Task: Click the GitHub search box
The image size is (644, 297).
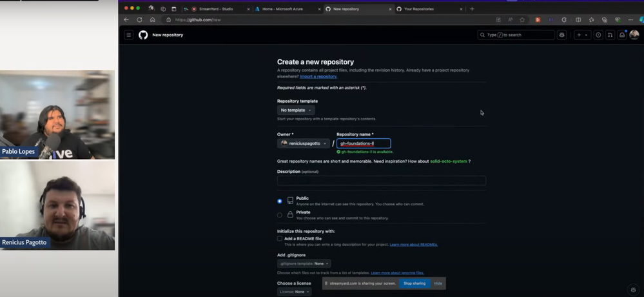Action: 516,35
